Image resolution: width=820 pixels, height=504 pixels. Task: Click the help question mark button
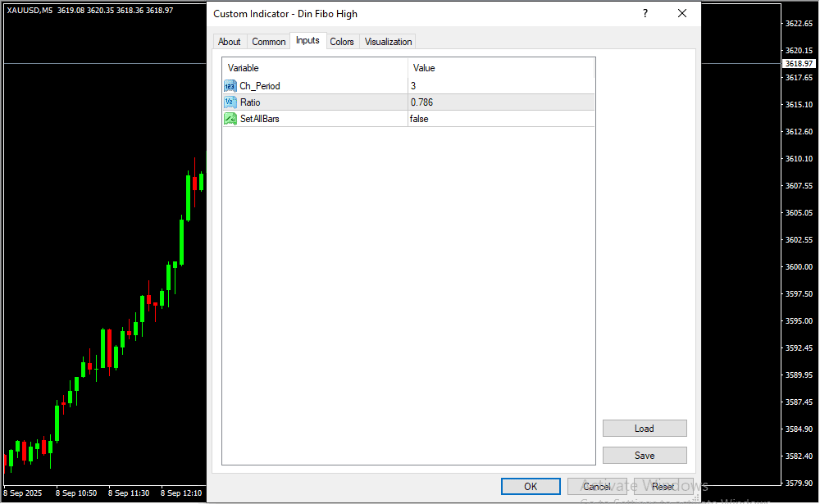point(645,14)
